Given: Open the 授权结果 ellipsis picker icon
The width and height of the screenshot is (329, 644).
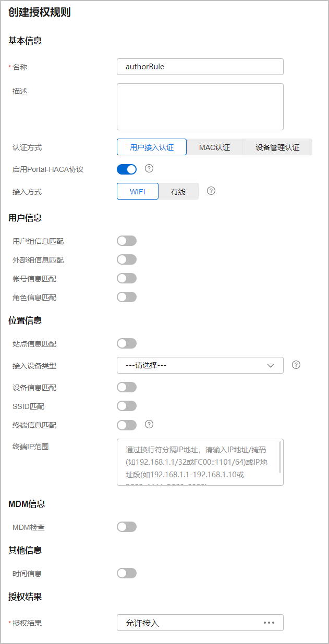Looking at the screenshot, I should click(269, 623).
